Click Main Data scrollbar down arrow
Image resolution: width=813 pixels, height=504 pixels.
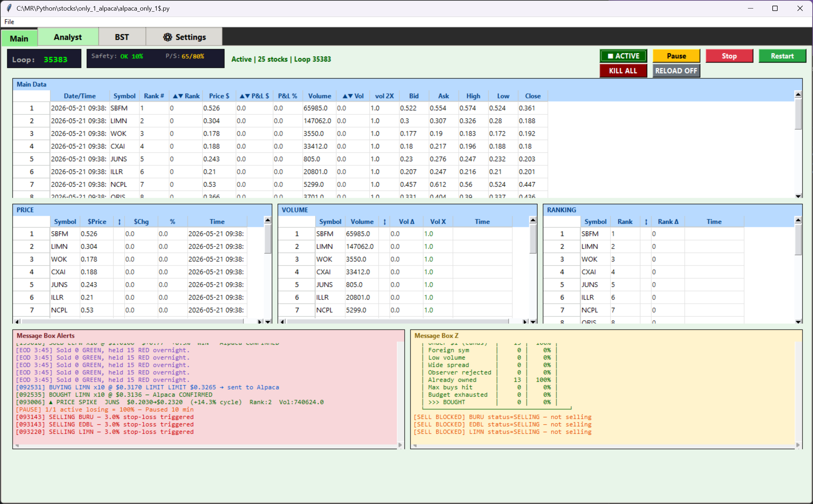(798, 195)
